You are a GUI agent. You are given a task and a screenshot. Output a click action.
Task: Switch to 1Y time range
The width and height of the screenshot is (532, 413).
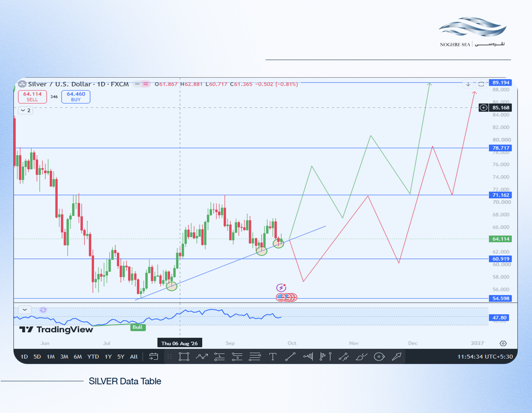click(108, 357)
